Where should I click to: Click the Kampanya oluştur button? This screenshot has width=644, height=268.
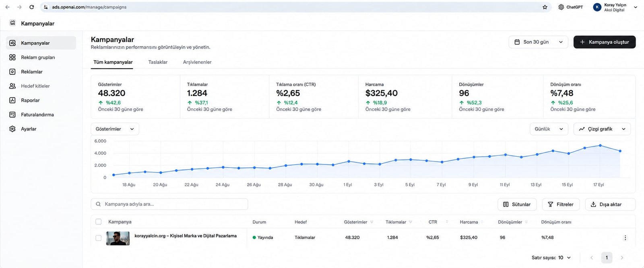(605, 42)
